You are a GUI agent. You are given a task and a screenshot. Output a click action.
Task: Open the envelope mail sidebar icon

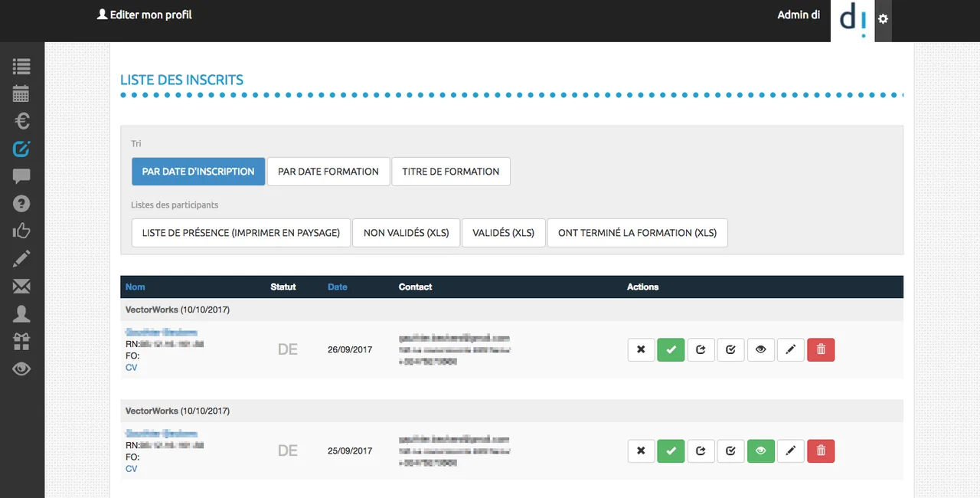[x=21, y=287]
